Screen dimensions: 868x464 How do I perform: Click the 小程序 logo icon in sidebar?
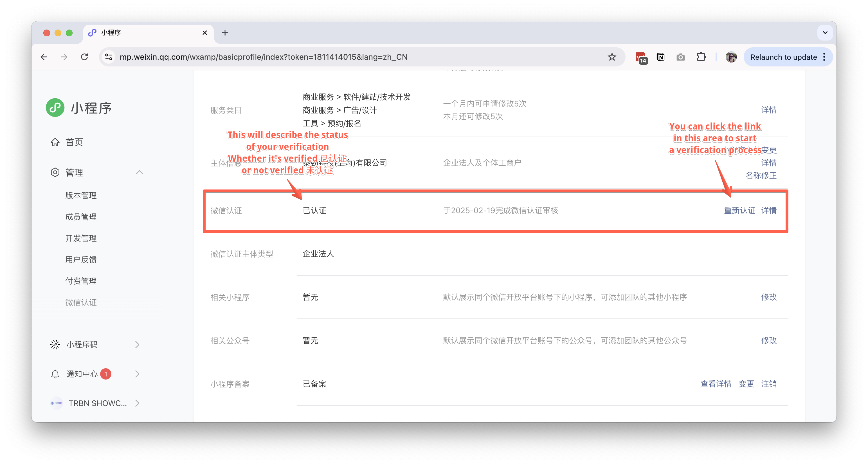click(x=55, y=108)
